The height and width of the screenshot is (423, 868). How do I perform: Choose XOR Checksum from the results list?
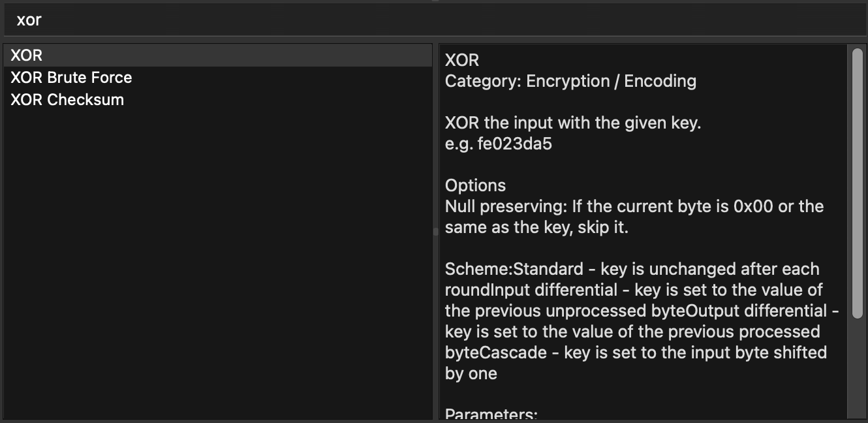67,100
